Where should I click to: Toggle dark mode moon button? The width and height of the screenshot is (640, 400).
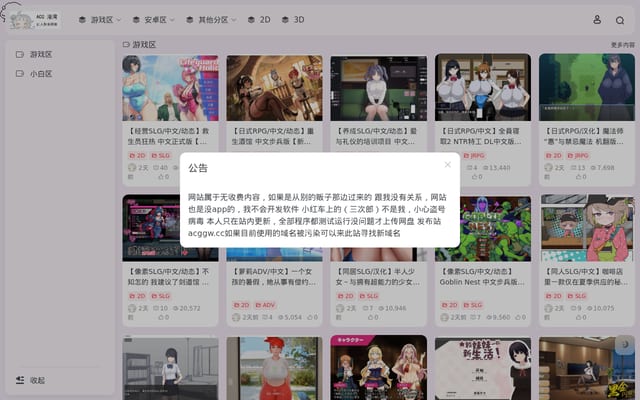(624, 344)
